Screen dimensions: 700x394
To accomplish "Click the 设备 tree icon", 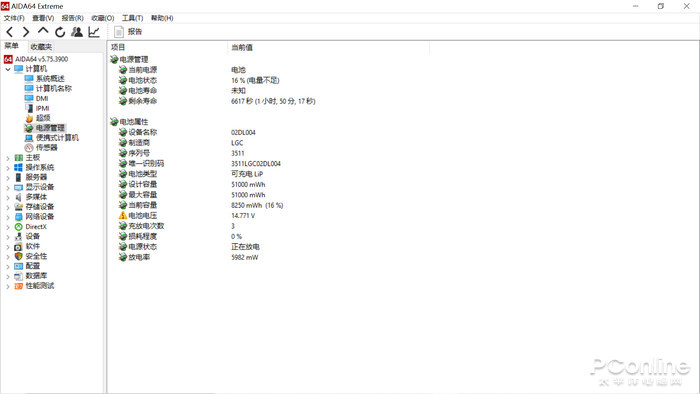I will pyautogui.click(x=18, y=236).
